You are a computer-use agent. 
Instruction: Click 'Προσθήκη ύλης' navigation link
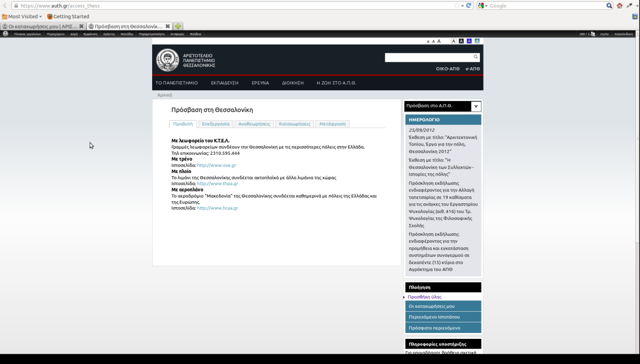424,297
